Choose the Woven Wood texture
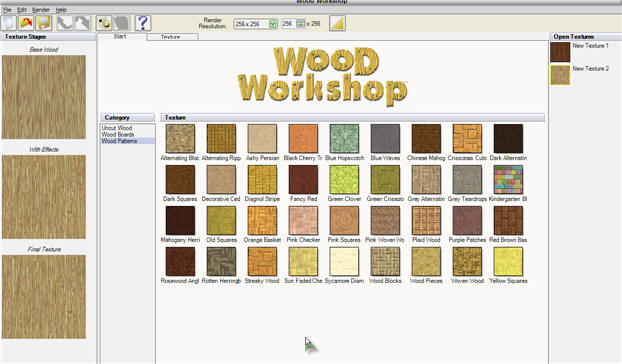This screenshot has width=622, height=364. (x=467, y=262)
